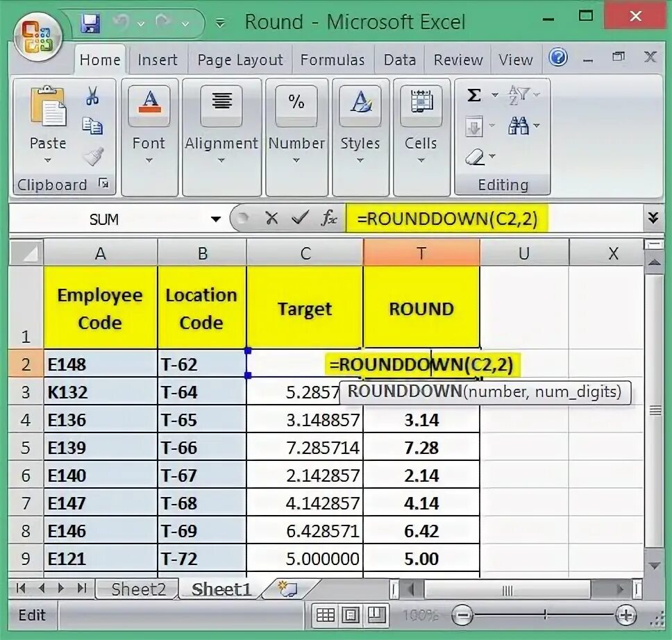Cut the selection with scissors icon
Image resolution: width=672 pixels, height=640 pixels.
(x=92, y=96)
